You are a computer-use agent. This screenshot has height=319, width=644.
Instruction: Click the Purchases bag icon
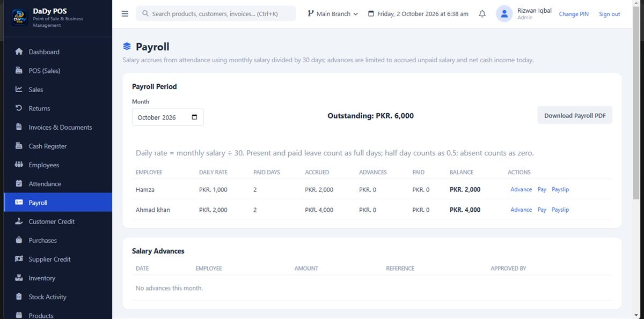19,240
